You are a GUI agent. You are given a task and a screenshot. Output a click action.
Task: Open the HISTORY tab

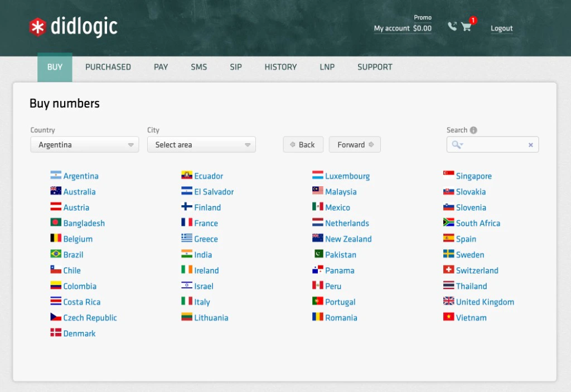point(280,67)
